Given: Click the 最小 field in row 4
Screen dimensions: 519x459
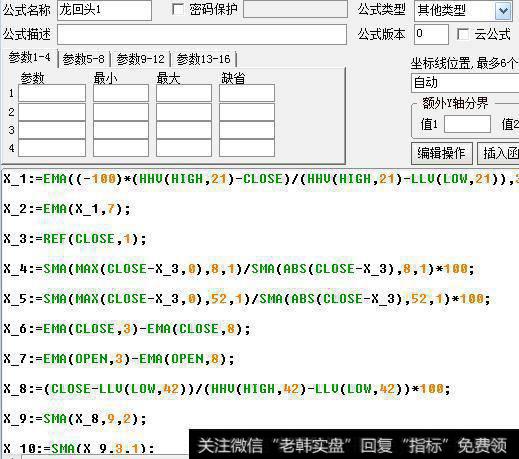Looking at the screenshot, I should coord(121,148).
